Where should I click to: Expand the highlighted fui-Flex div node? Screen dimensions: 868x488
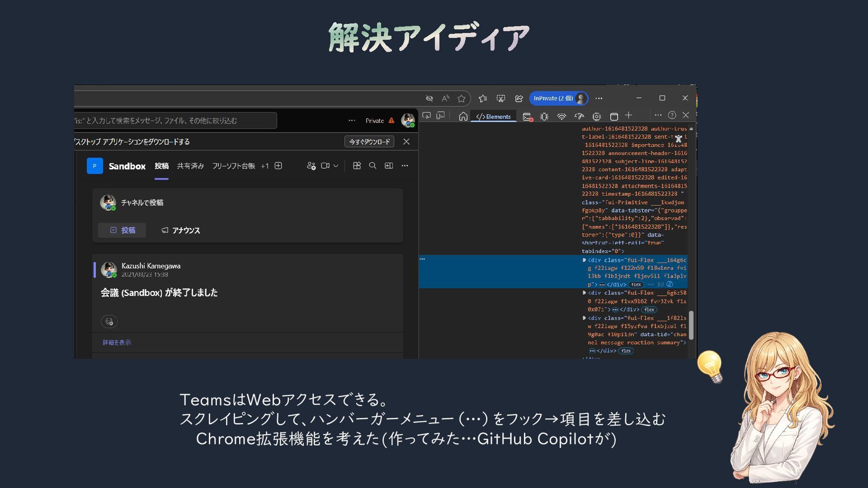pos(584,260)
